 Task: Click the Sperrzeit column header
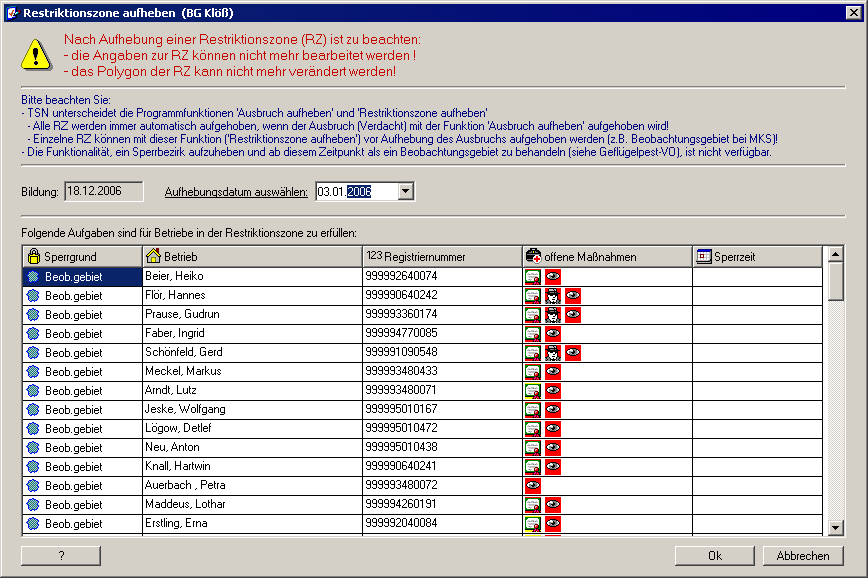coord(757,256)
